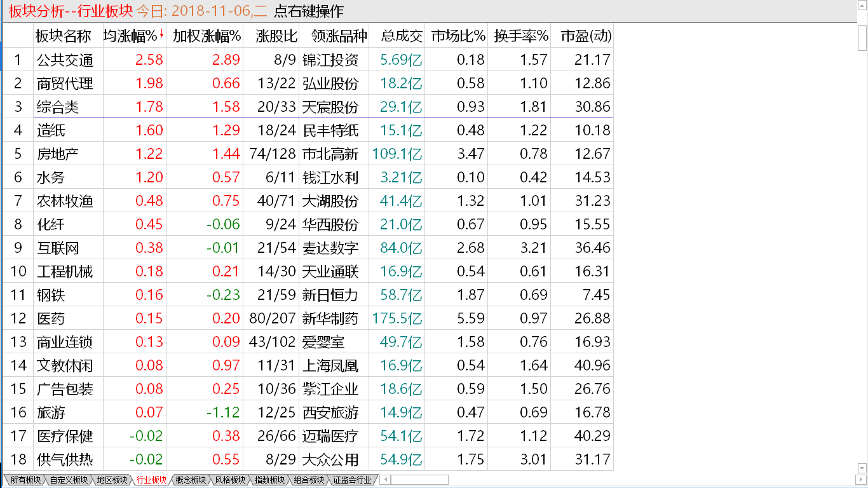Click leading stock 华西股份

point(330,224)
